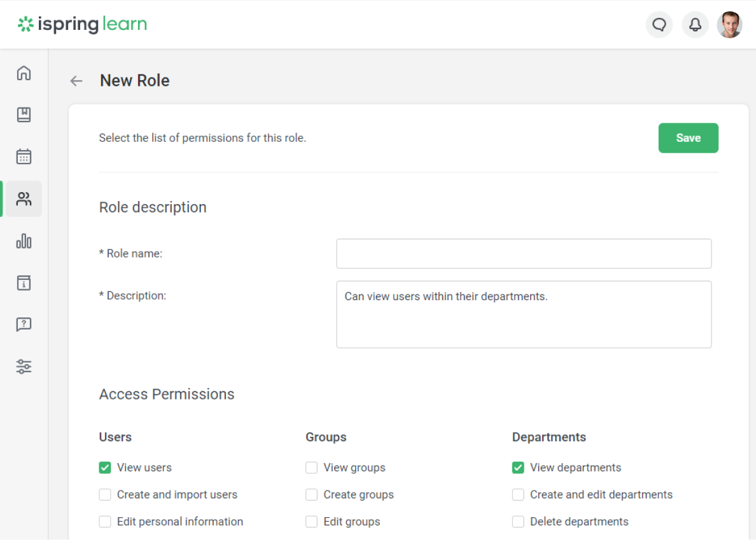756x540 pixels.
Task: Open the chat bubble icon
Action: 659,24
